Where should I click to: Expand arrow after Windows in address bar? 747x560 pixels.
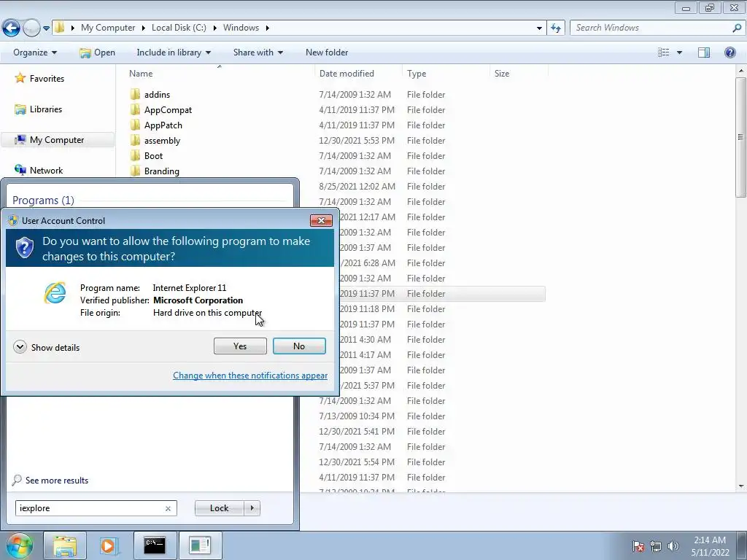pos(267,28)
